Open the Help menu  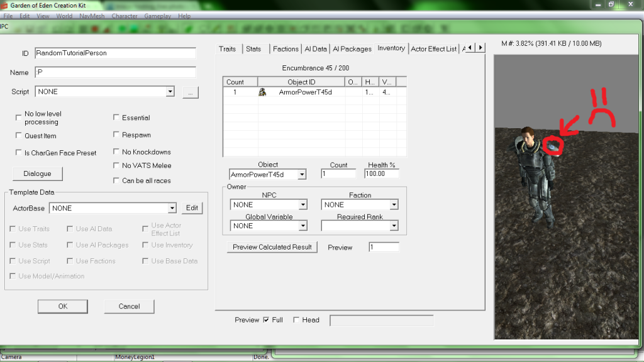184,16
